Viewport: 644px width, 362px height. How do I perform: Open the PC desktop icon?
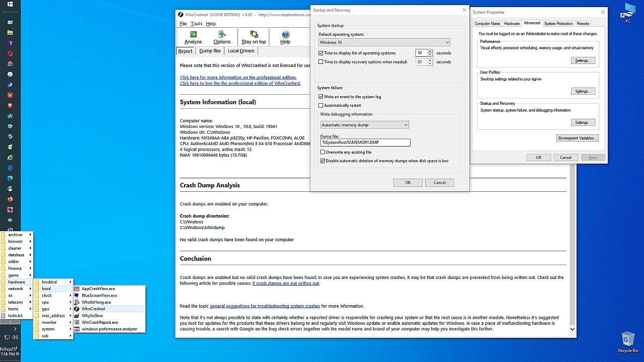pyautogui.click(x=628, y=14)
